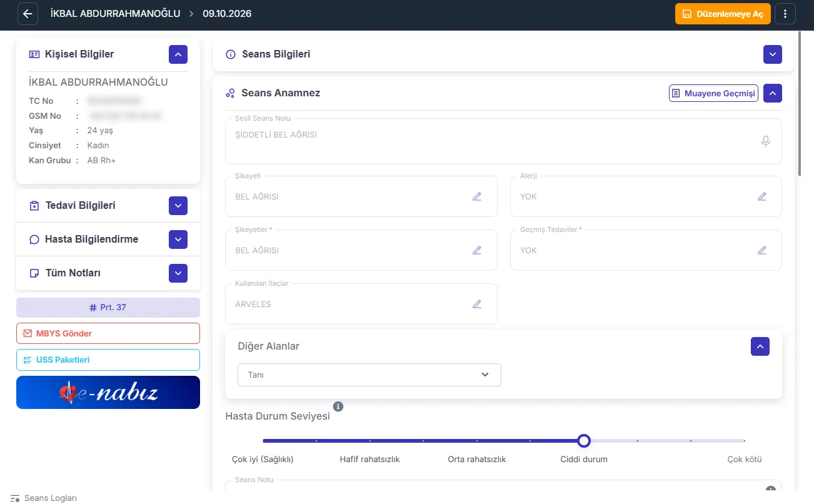Click the Prt. 37 protocol button
This screenshot has width=814, height=504.
[x=108, y=308]
